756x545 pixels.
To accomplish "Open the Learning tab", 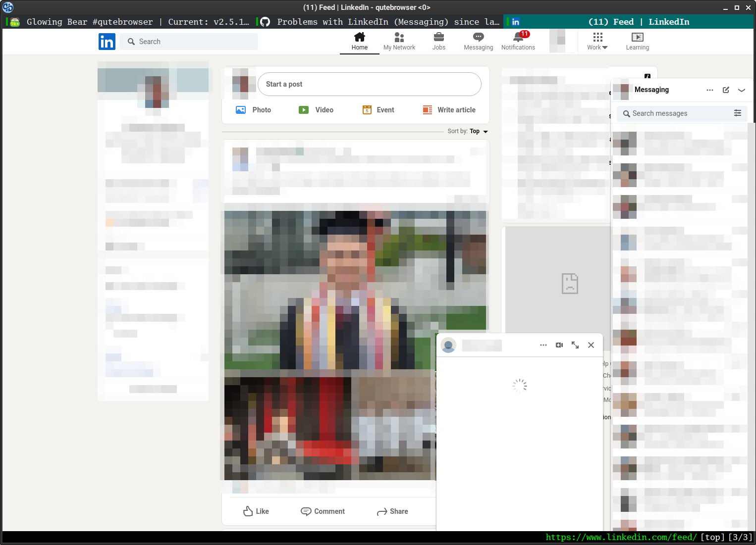I will [x=637, y=41].
